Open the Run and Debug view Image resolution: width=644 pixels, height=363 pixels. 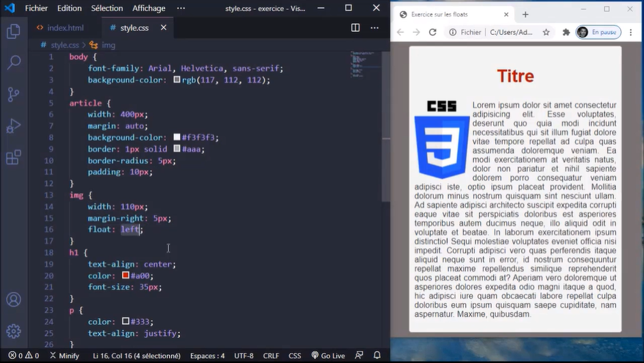click(14, 126)
